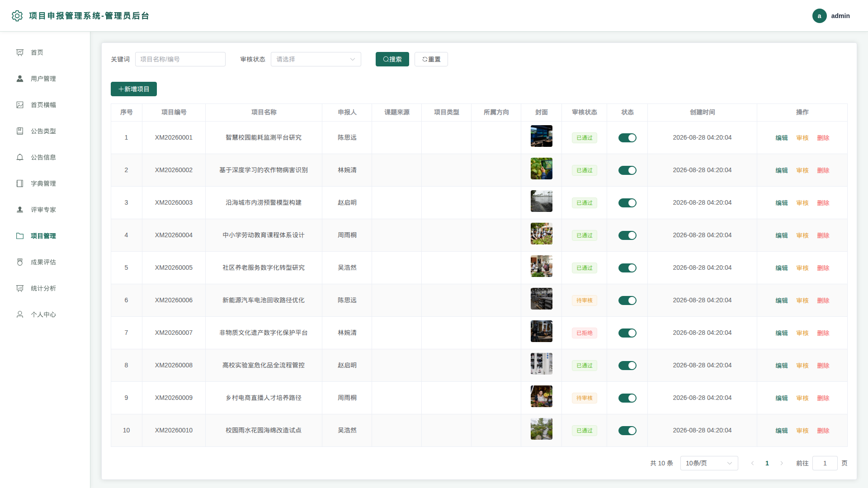The image size is (868, 488).
Task: Toggle status switch for XM20260004
Action: tap(627, 235)
